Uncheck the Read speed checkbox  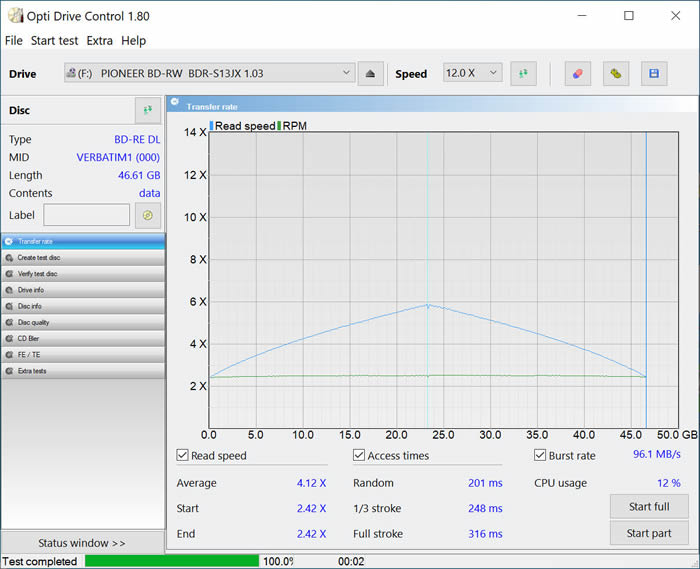point(183,456)
